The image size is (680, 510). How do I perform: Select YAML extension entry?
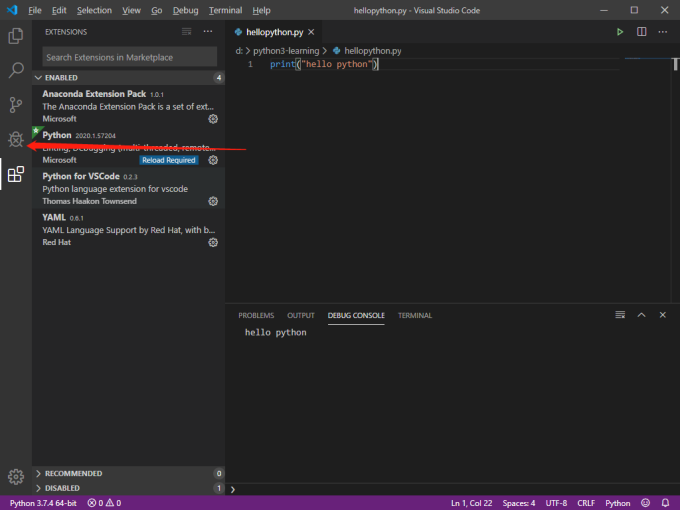coord(128,229)
